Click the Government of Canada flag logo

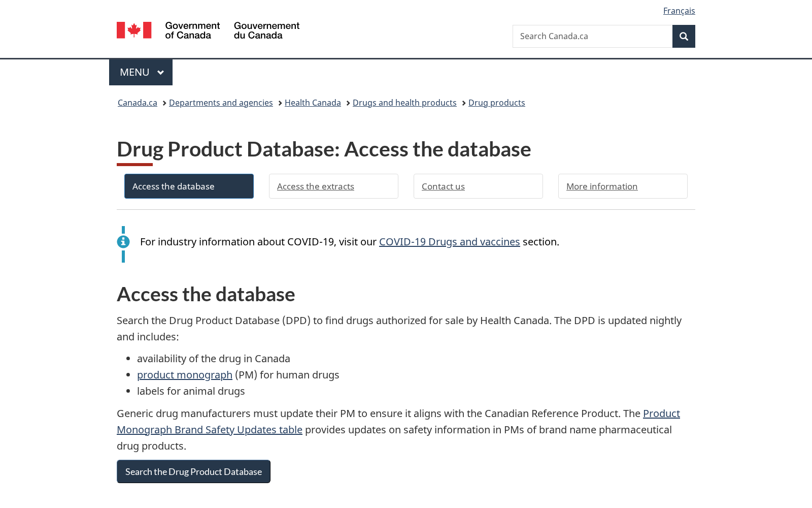[134, 30]
